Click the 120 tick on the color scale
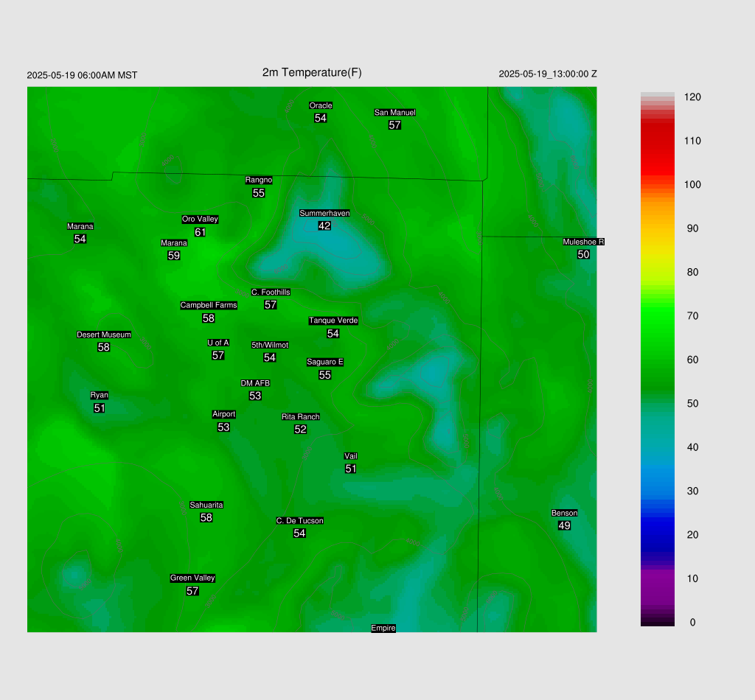This screenshot has width=755, height=700. pos(692,97)
